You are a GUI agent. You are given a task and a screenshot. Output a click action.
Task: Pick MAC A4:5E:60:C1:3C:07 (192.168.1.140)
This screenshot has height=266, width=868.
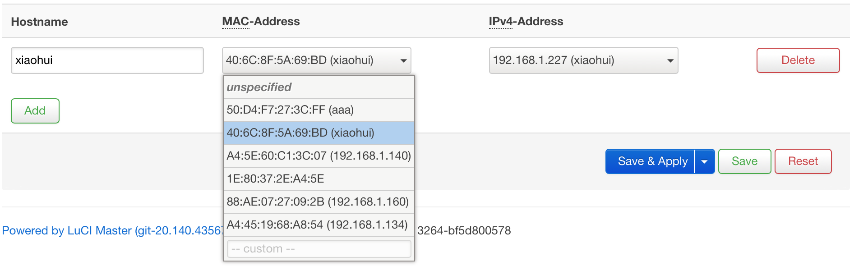click(x=319, y=156)
